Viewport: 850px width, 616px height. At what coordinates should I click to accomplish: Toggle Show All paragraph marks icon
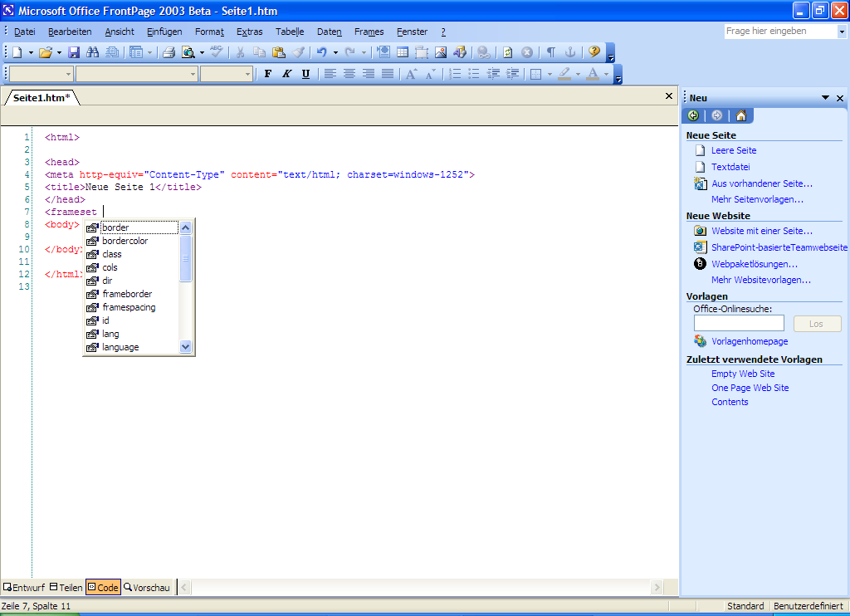click(550, 52)
